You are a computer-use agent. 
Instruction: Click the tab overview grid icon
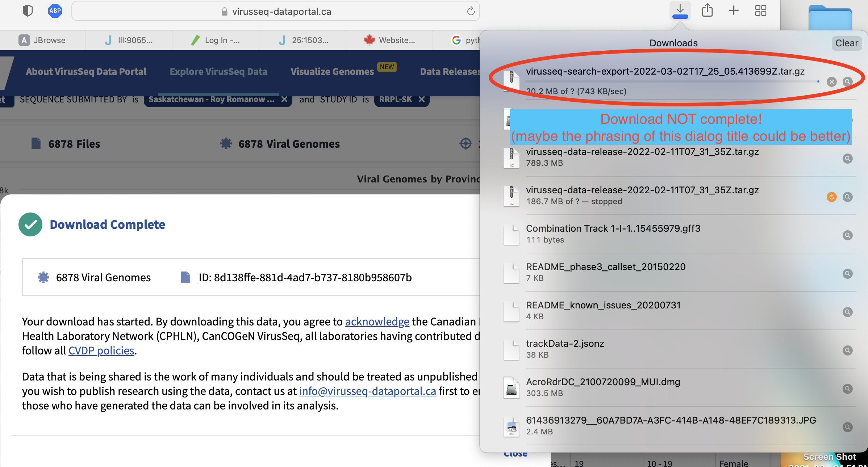pos(760,10)
